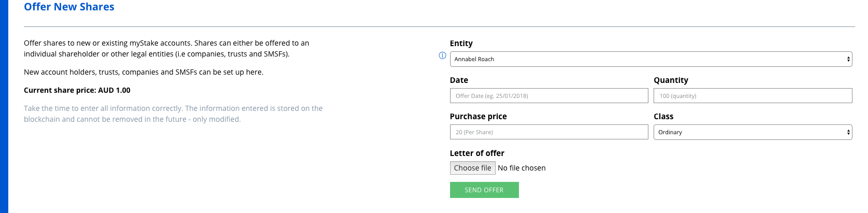Click the Entity field label
This screenshot has width=868, height=213.
pyautogui.click(x=461, y=44)
